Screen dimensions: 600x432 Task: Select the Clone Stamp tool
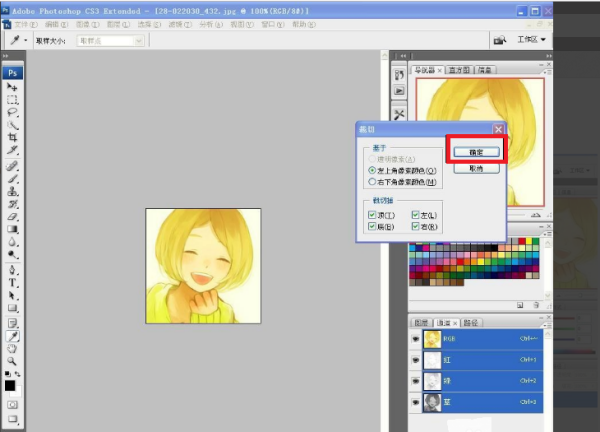tap(12, 191)
